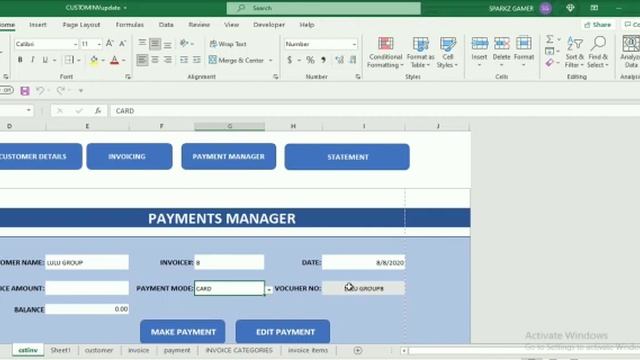640x360 pixels.
Task: Click the PAYMENT MANAGER button
Action: click(229, 156)
